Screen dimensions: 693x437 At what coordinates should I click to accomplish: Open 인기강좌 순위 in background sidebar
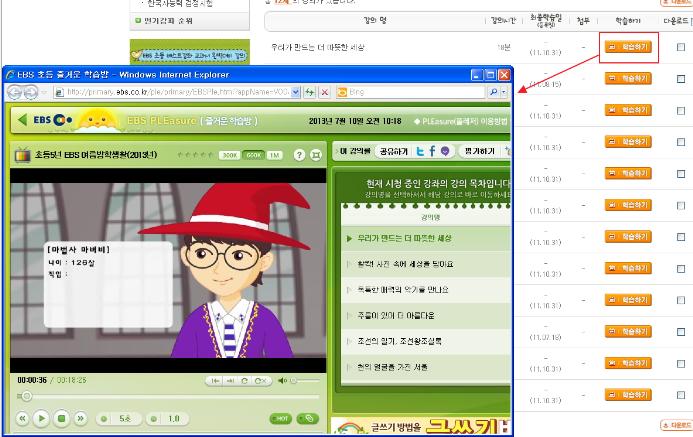tap(168, 21)
